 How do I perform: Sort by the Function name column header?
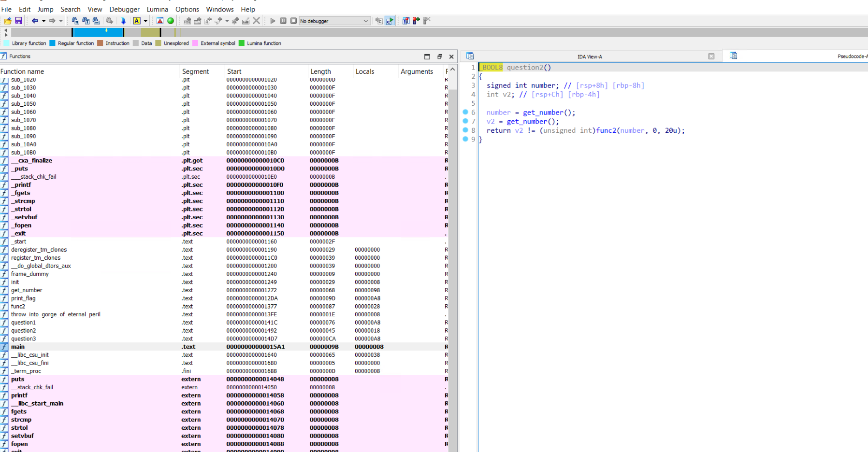(89, 71)
